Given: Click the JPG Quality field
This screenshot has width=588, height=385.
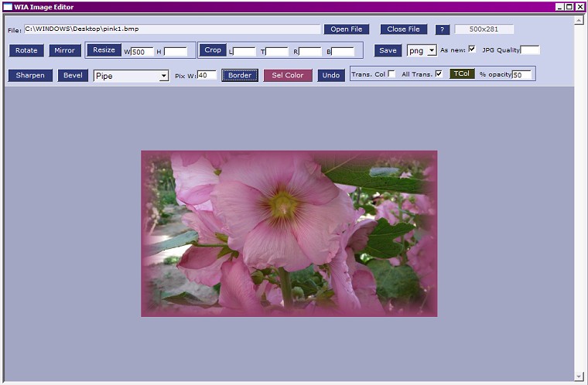Looking at the screenshot, I should point(530,49).
